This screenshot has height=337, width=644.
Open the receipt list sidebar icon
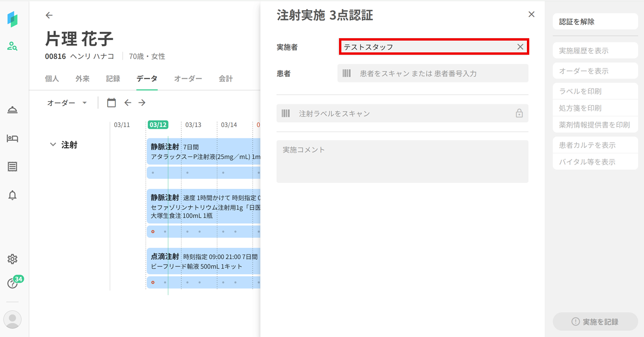tap(13, 167)
